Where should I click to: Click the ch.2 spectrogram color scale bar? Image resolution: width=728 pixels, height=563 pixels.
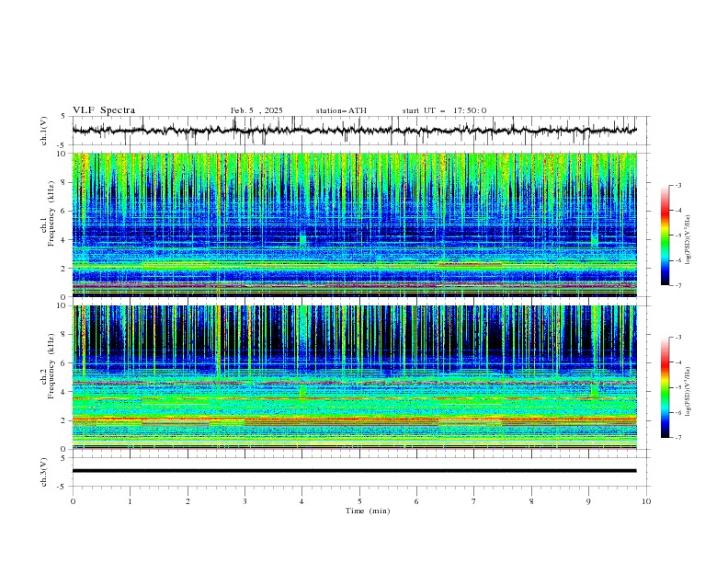click(x=665, y=387)
